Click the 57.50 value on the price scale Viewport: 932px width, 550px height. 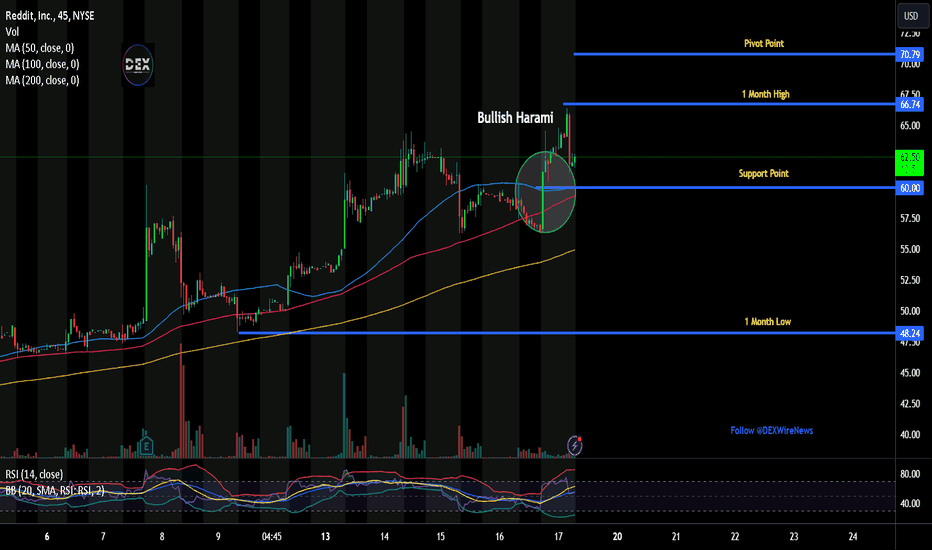(910, 219)
